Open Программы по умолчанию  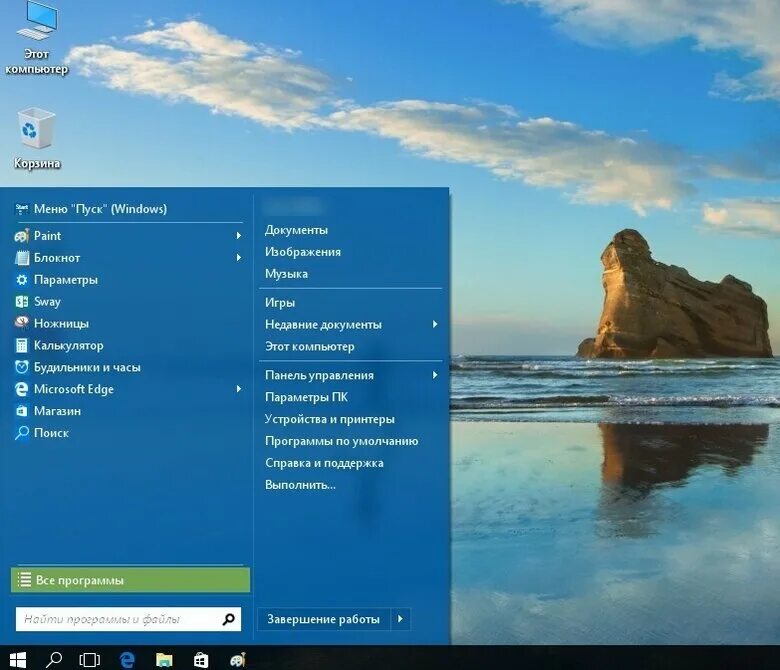pyautogui.click(x=341, y=441)
